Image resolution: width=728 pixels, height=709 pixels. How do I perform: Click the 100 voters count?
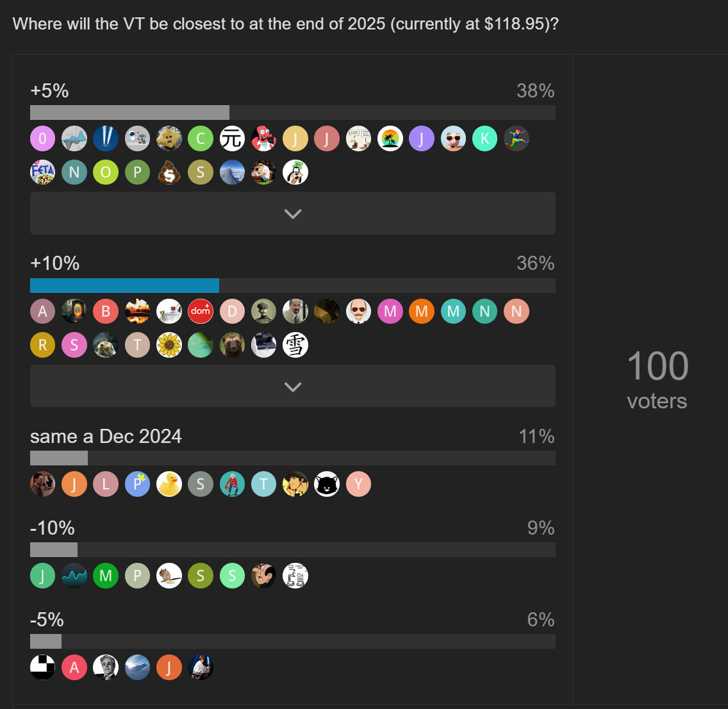657,378
